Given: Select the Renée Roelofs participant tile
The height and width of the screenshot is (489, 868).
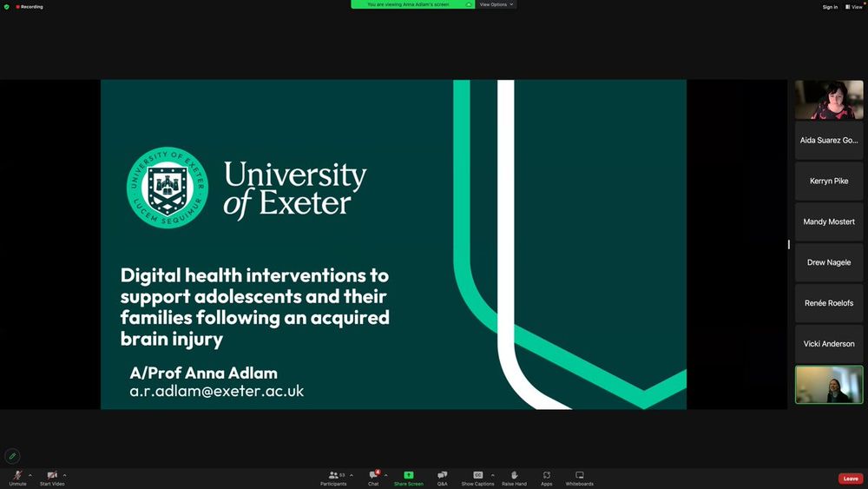Looking at the screenshot, I should (x=829, y=303).
